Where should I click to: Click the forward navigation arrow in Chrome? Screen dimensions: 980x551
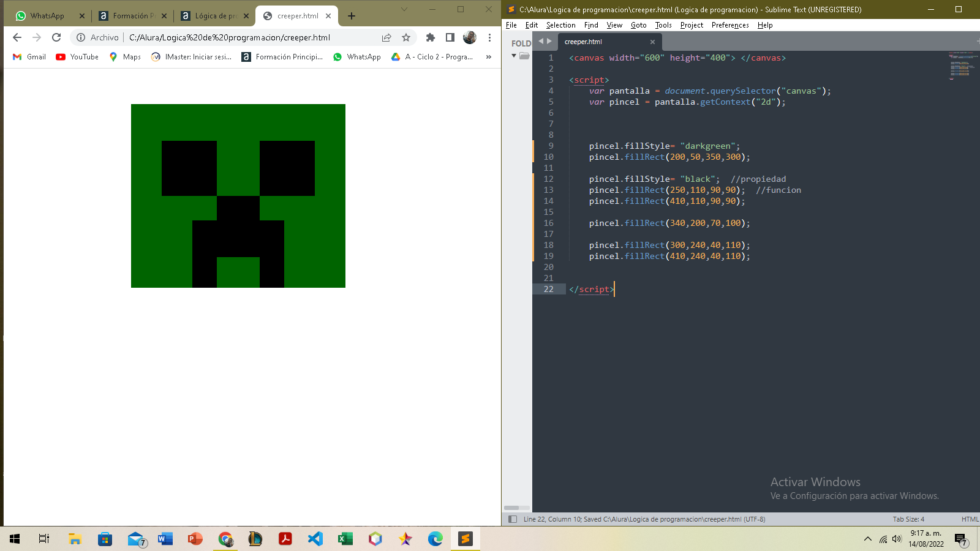click(37, 37)
